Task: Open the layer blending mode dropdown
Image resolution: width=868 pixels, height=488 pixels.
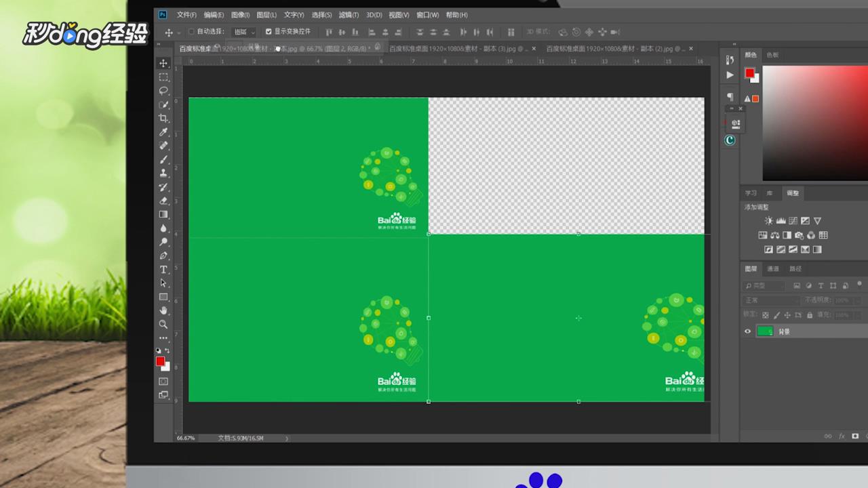Action: tap(772, 300)
